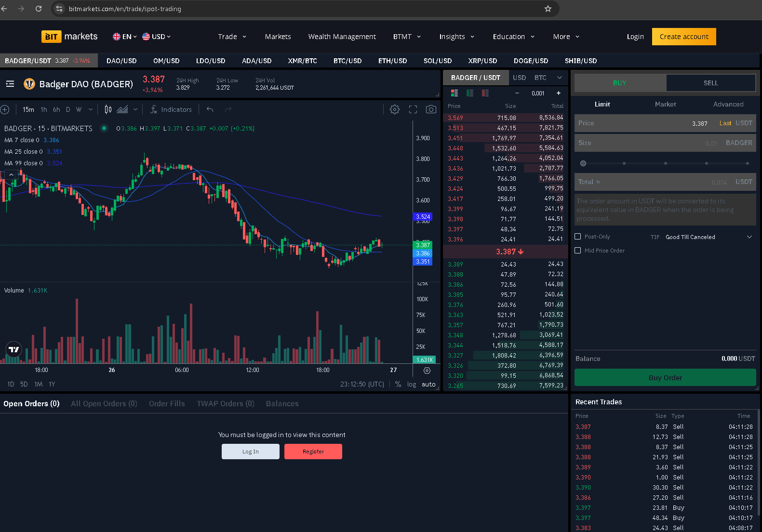Open chart settings gear
762x532 pixels.
tap(395, 109)
